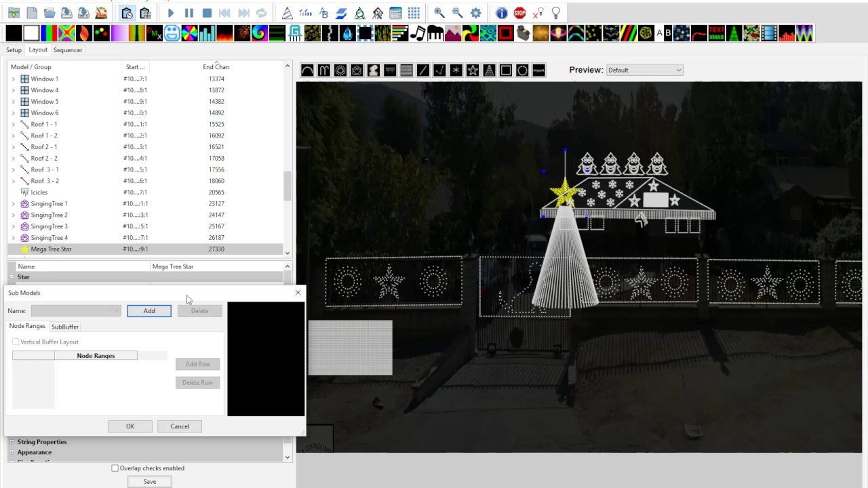Click the light bulb output icon
The height and width of the screenshot is (488, 868).
point(556,13)
